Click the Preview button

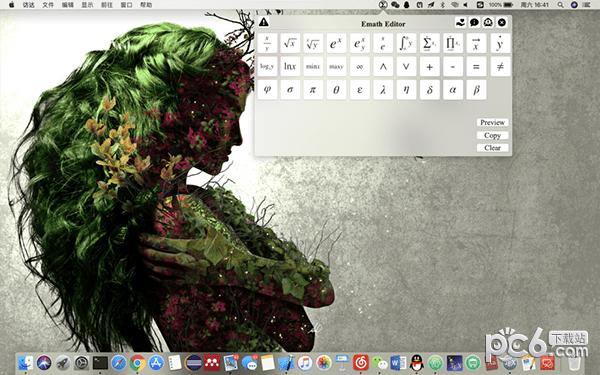492,122
